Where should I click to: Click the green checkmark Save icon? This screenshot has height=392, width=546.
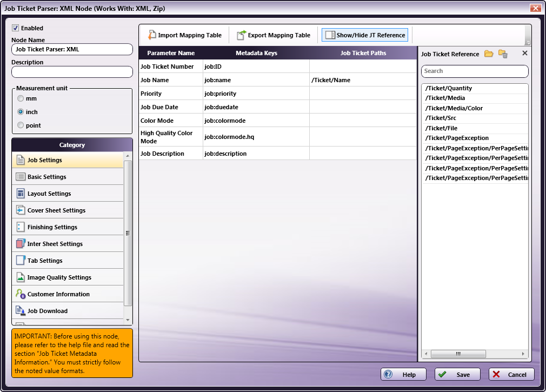442,374
